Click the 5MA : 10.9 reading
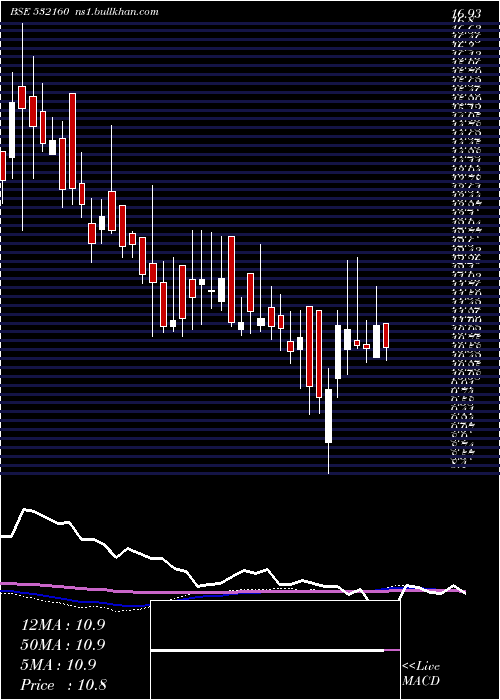 click(x=58, y=665)
